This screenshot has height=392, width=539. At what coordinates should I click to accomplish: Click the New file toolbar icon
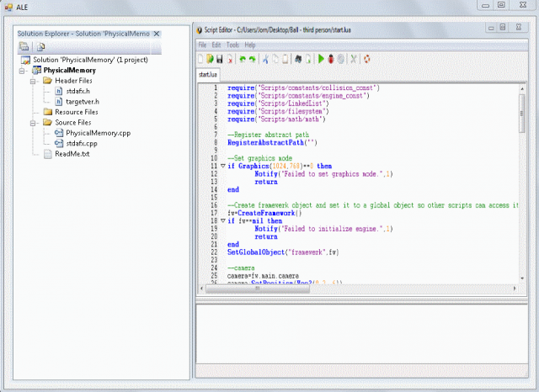pos(200,59)
